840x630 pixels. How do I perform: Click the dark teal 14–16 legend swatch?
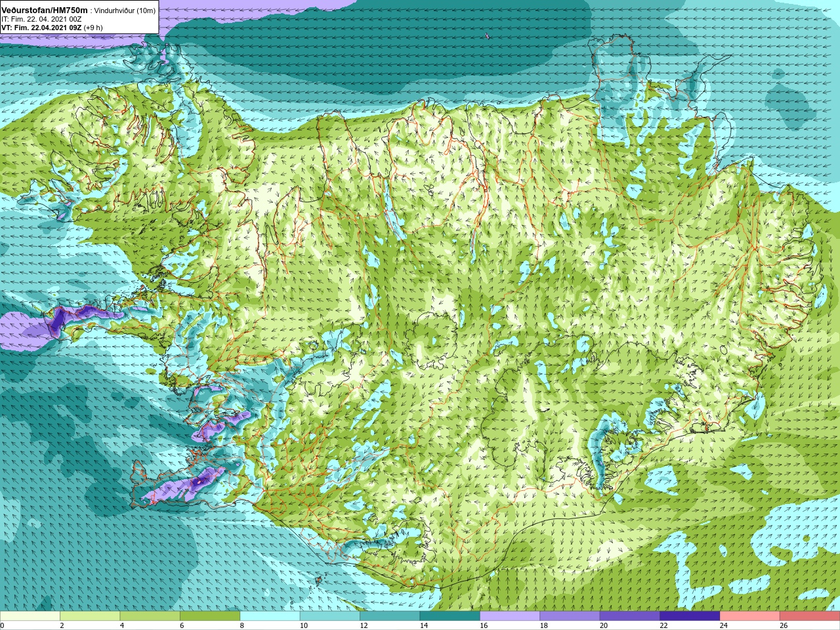pos(450,616)
